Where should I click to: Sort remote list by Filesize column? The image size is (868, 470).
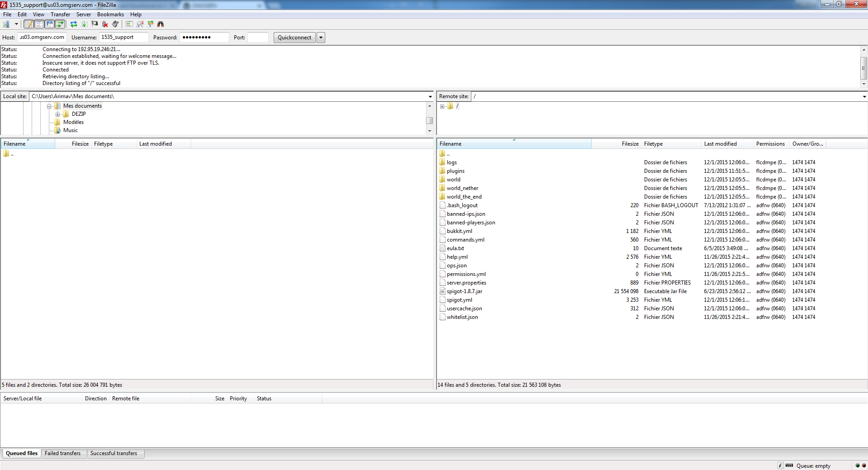point(616,144)
